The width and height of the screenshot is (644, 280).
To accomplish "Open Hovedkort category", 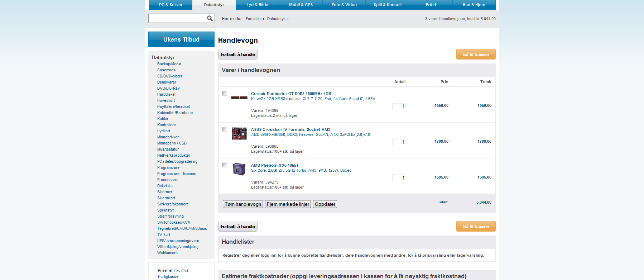I will 166,100.
